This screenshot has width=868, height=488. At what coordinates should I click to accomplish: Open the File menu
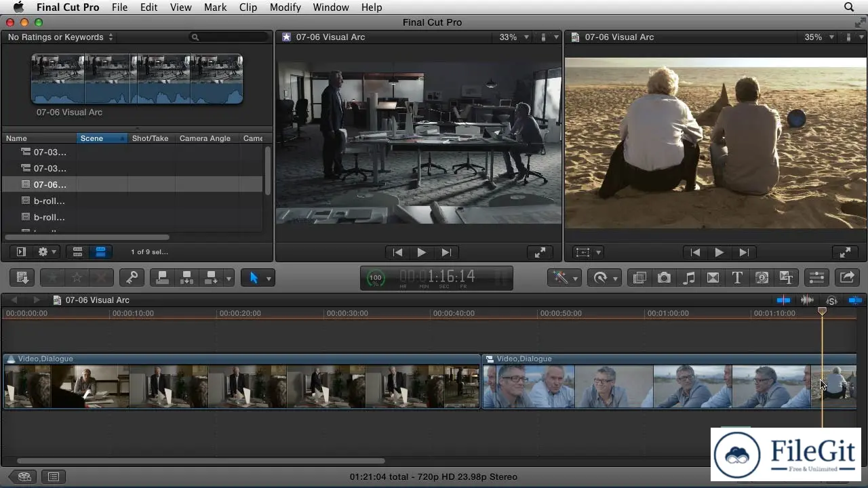click(x=119, y=7)
